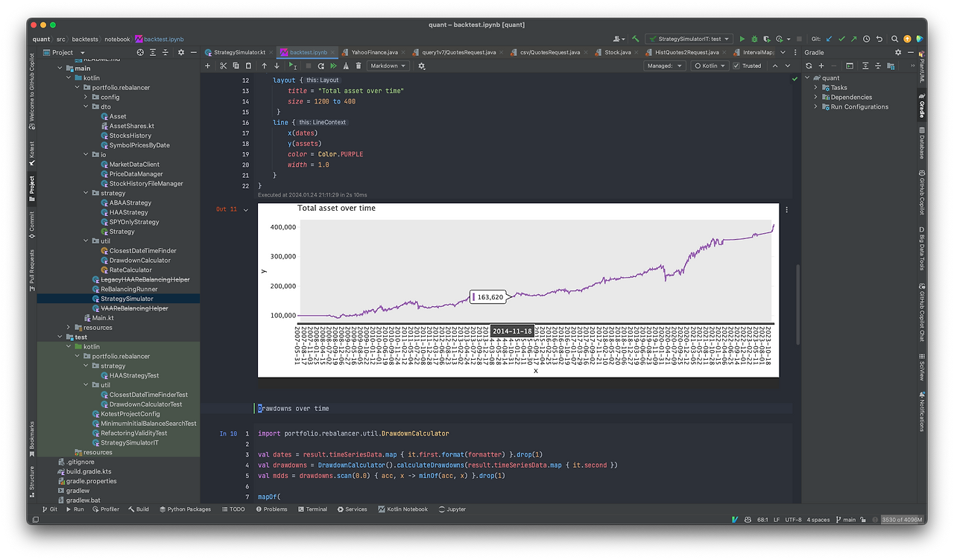Open Project panel options gear

[x=180, y=52]
